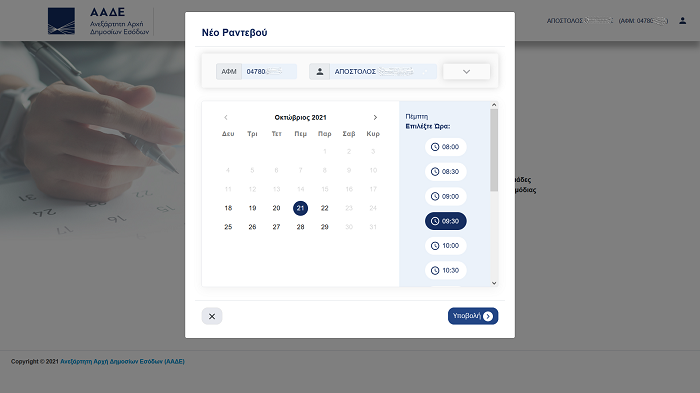Open the user profile icon in header
700x393 pixels.
click(683, 21)
